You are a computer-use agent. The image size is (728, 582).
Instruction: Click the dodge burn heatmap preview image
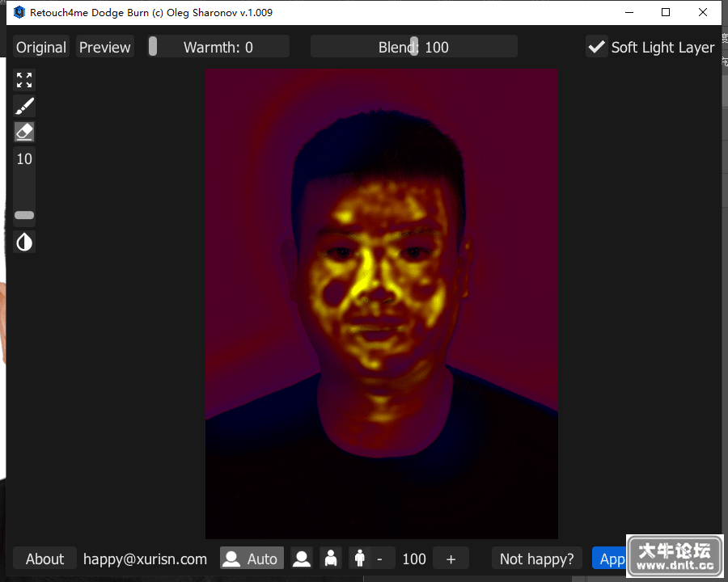coord(382,304)
